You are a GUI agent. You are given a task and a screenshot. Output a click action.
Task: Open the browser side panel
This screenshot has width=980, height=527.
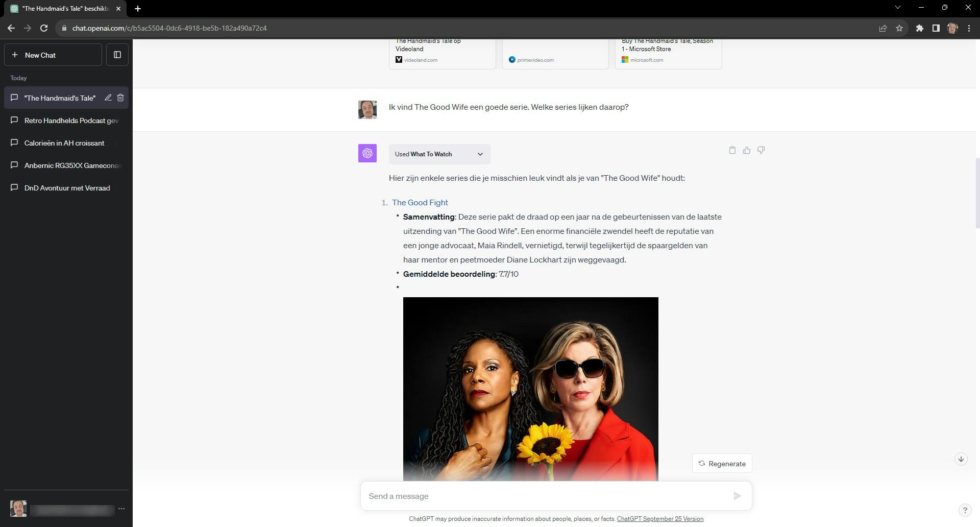tap(936, 28)
